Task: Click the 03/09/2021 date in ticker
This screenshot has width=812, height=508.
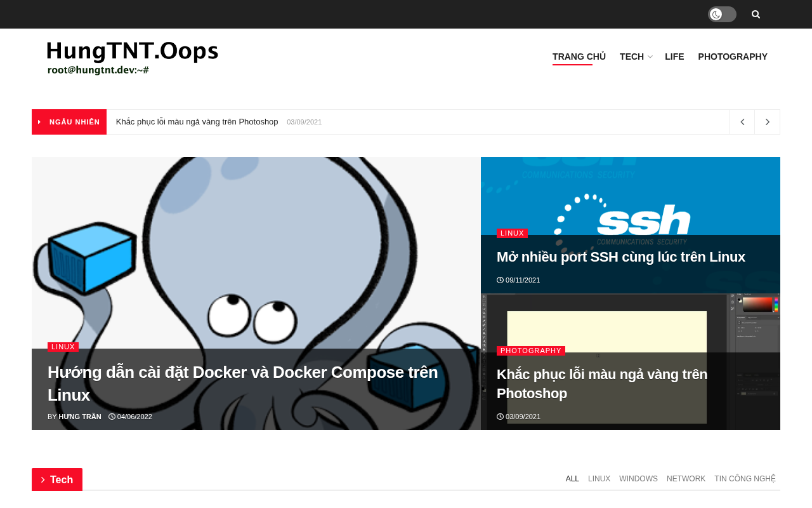Action: point(304,122)
